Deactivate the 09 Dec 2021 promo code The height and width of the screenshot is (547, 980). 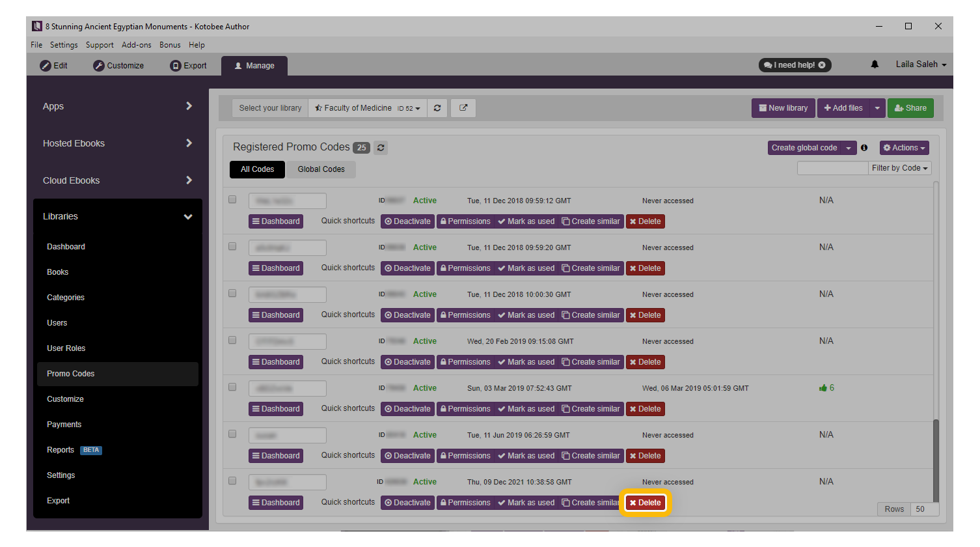(x=407, y=503)
